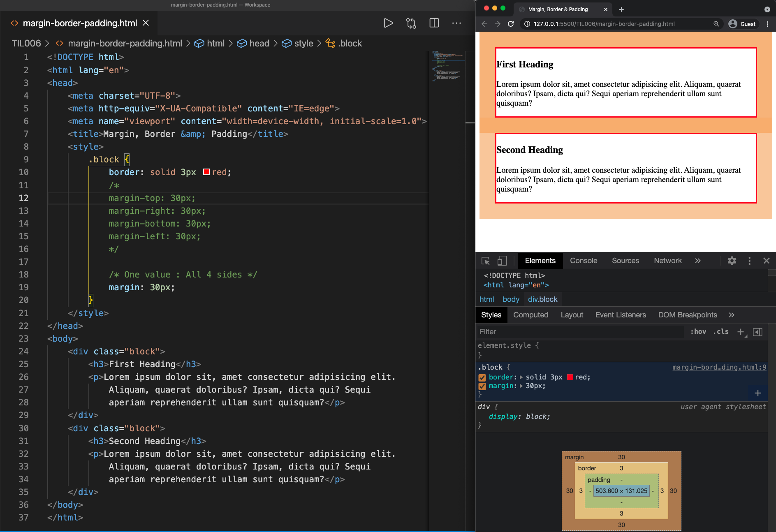Image resolution: width=776 pixels, height=532 pixels.
Task: Open a new browser tab
Action: pyautogui.click(x=621, y=9)
